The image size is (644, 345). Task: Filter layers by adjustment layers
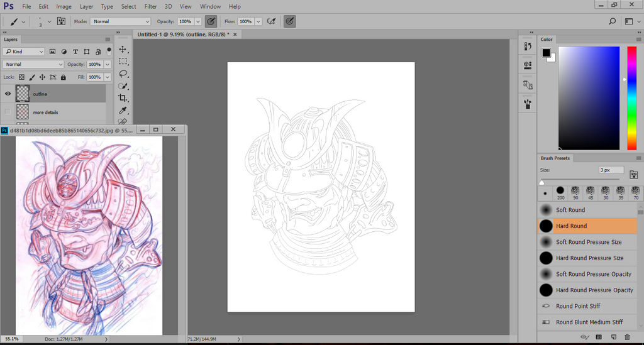tap(64, 52)
